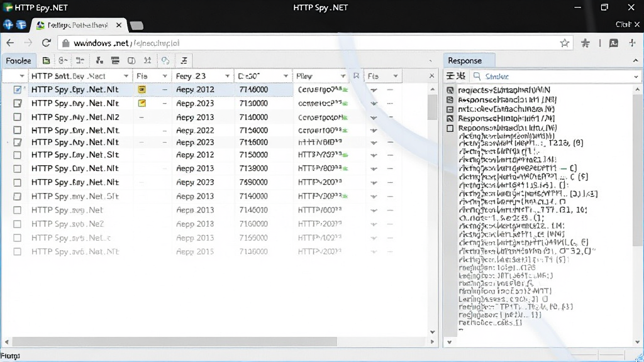This screenshot has height=362, width=644.
Task: Click the flag icon in the column header
Action: [356, 76]
